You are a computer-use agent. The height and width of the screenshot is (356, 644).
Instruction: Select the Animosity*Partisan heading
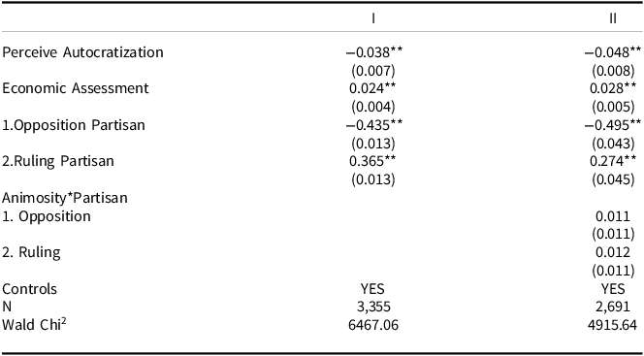point(65,198)
